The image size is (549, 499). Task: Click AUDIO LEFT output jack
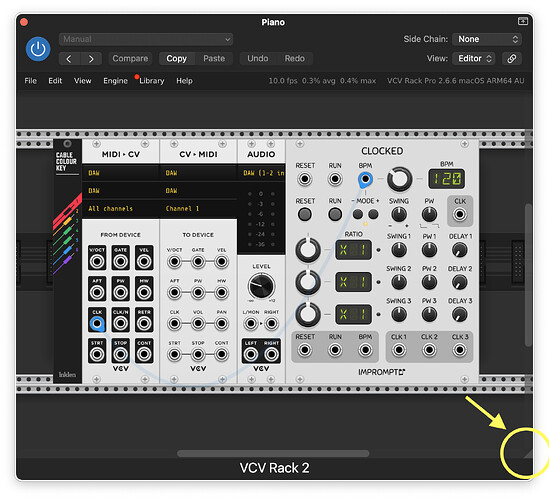point(251,354)
